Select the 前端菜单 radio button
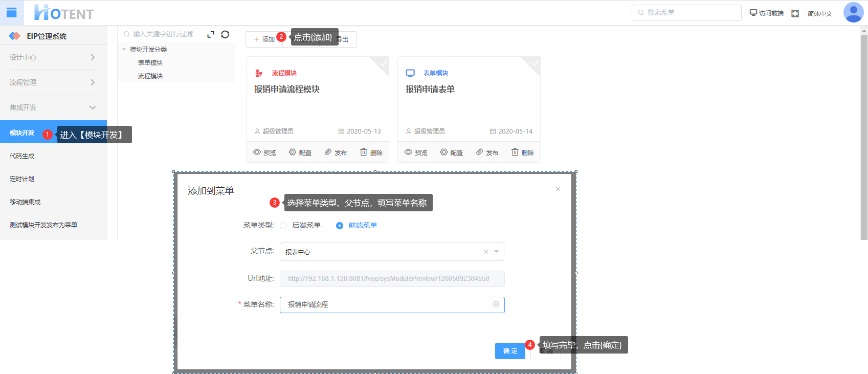868x374 pixels. tap(340, 226)
